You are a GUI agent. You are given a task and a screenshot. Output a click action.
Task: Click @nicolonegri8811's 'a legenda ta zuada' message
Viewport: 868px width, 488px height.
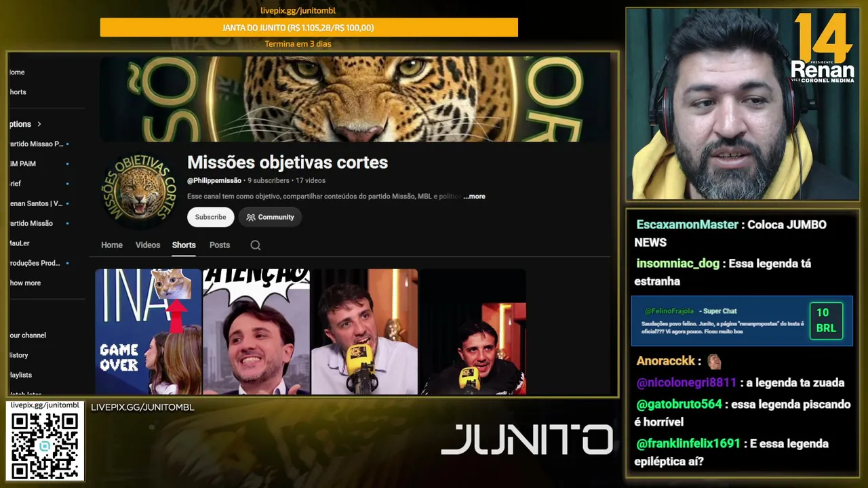(741, 383)
